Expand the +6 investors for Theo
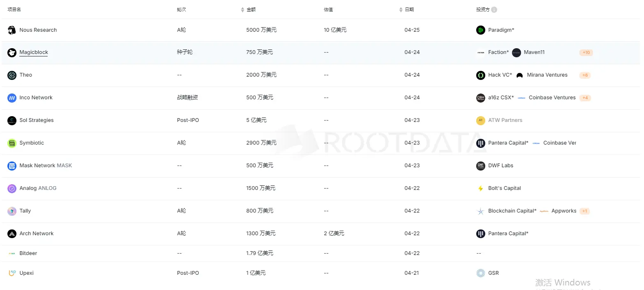 tap(585, 75)
